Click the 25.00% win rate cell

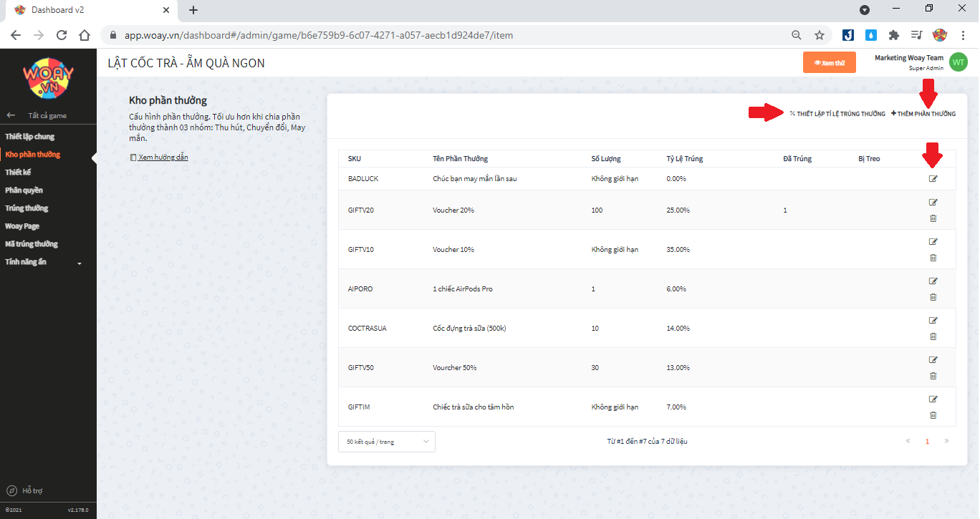tap(678, 210)
